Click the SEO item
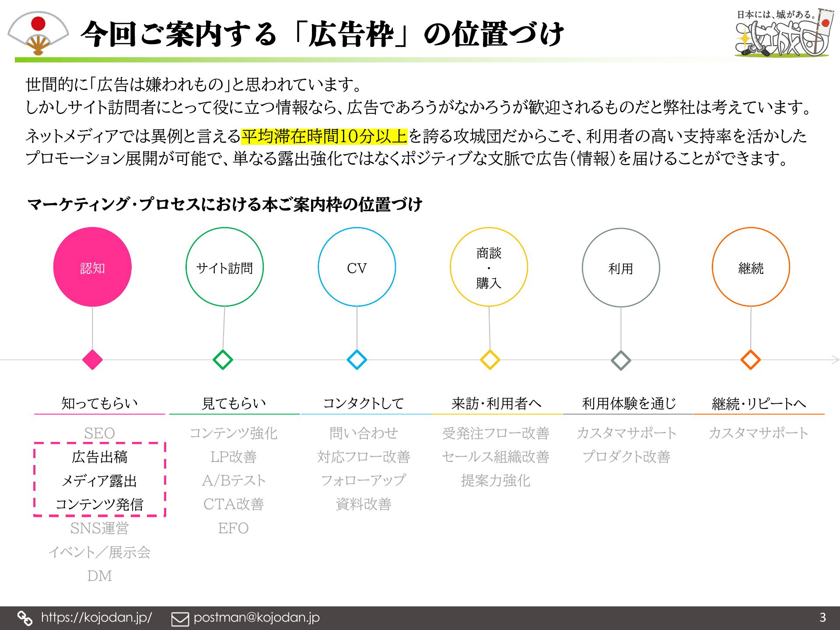The width and height of the screenshot is (840, 630). [99, 433]
